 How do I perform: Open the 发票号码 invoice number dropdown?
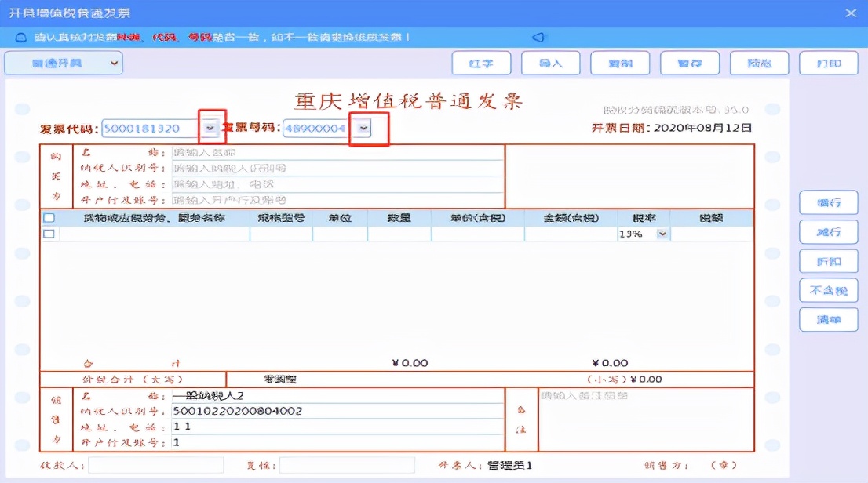pyautogui.click(x=363, y=127)
